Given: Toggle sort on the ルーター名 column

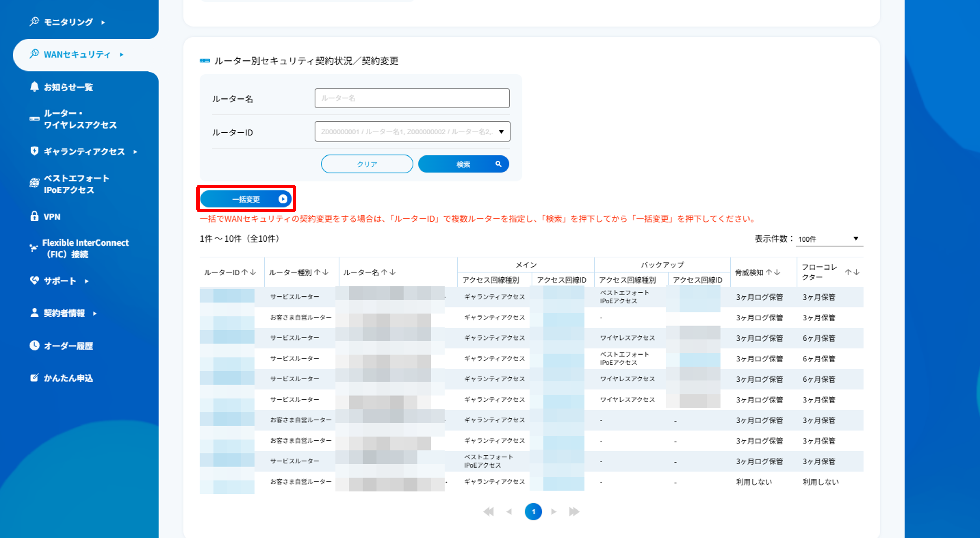Looking at the screenshot, I should 388,272.
